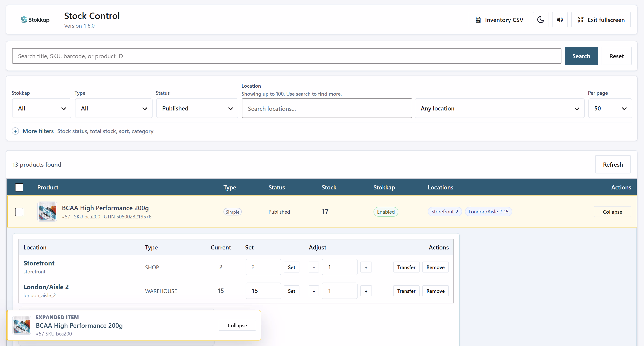The width and height of the screenshot is (644, 346).
Task: Decrease stock with minus for Storefront
Action: [314, 267]
